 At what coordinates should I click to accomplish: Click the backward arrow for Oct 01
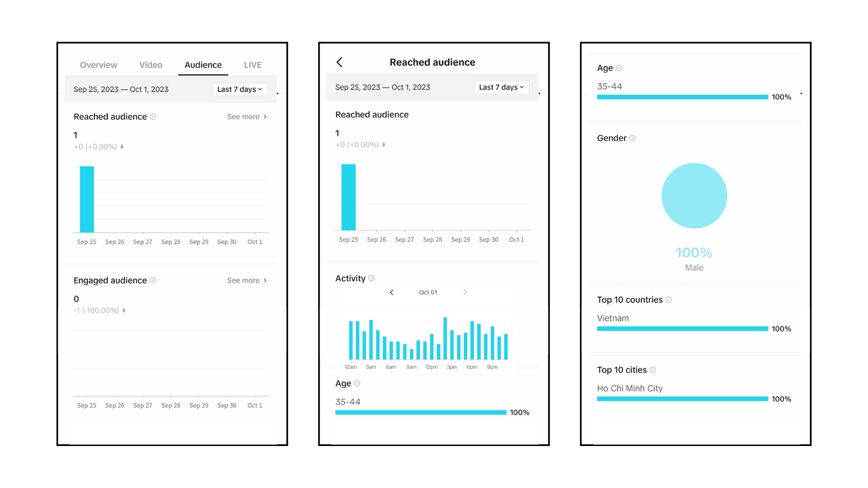pos(391,292)
